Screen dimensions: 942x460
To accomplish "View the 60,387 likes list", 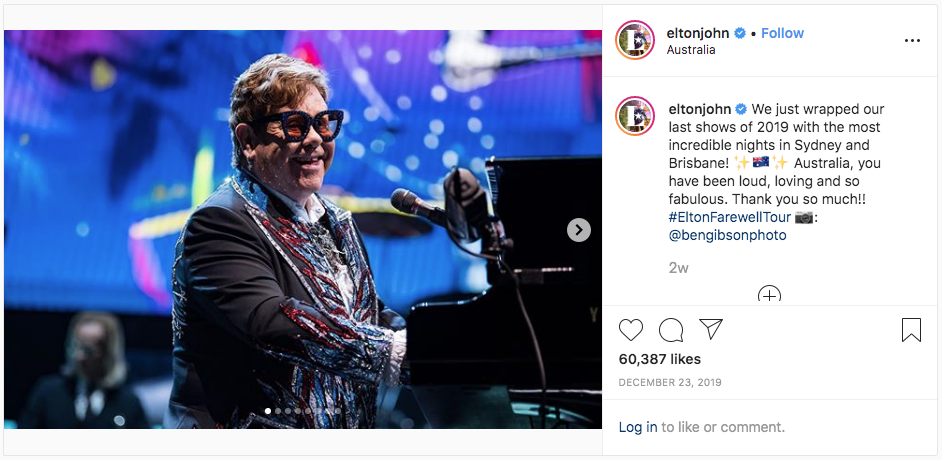I will click(660, 359).
